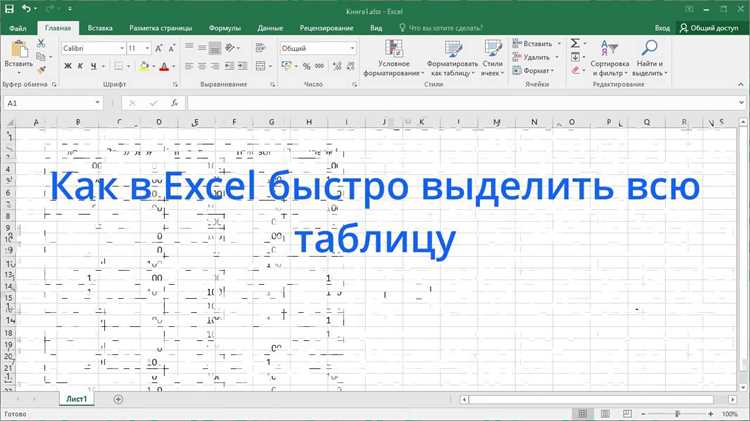Toggle Italic (К) formatting

click(80, 66)
